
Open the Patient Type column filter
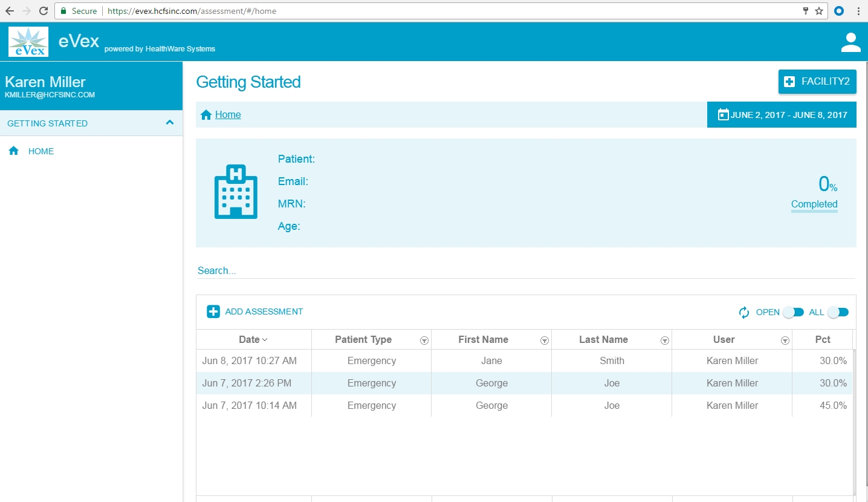click(x=424, y=341)
